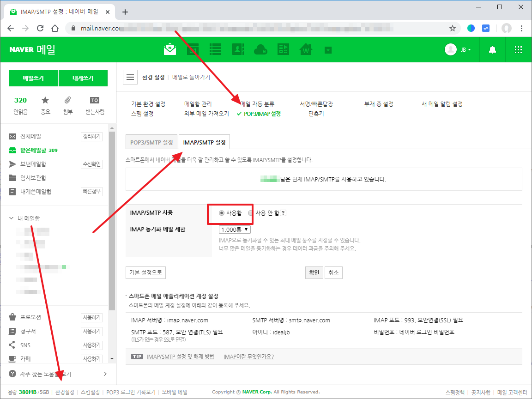Click 메일쓰기 compose button
Screen dimensions: 532x399
[33, 78]
